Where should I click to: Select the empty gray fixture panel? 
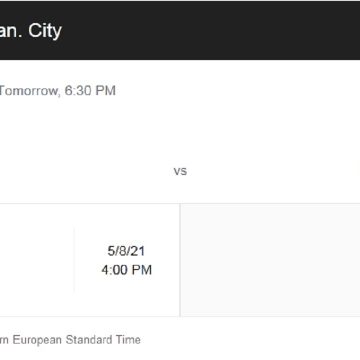[x=270, y=260]
